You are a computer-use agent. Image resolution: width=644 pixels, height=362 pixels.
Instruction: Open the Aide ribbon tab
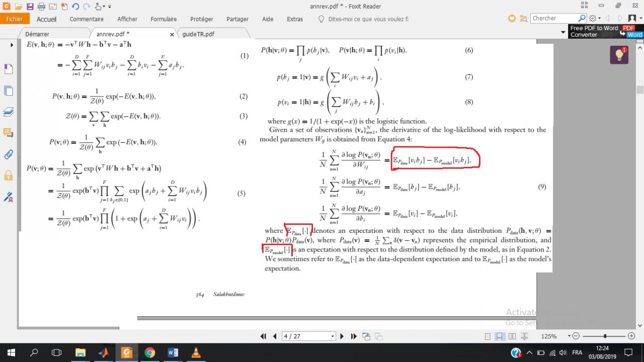(x=268, y=19)
